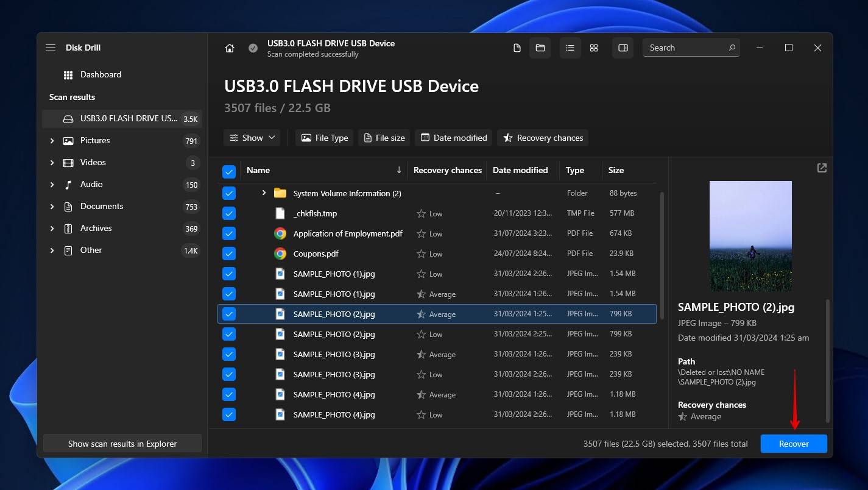Click the name column sort arrow
This screenshot has height=490, width=868.
[399, 170]
